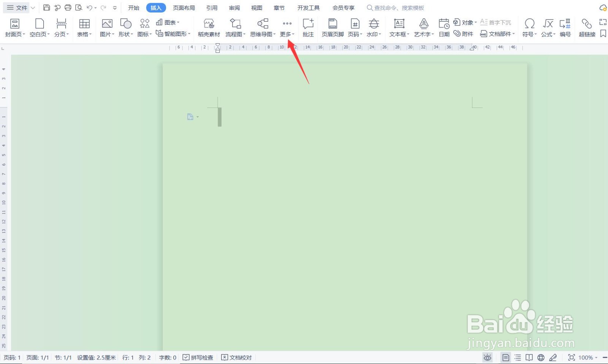Switch to web layout view in status bar
608x364 pixels.
point(541,358)
